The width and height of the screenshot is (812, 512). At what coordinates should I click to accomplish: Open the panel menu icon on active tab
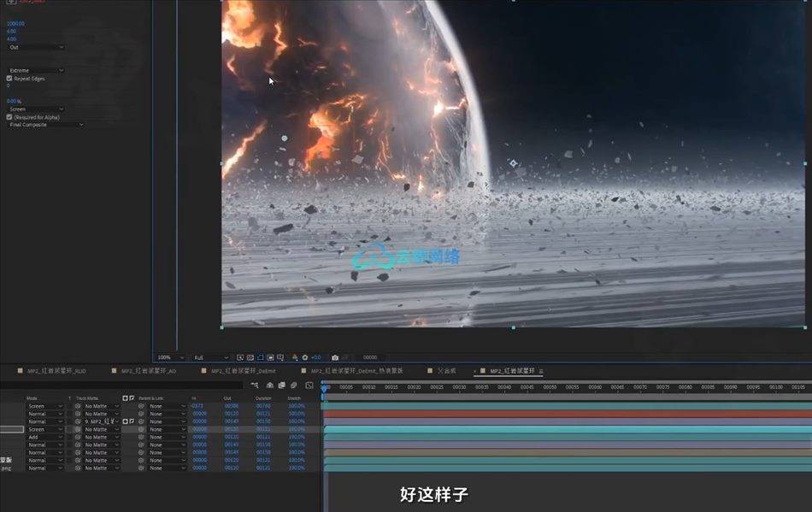[x=541, y=371]
